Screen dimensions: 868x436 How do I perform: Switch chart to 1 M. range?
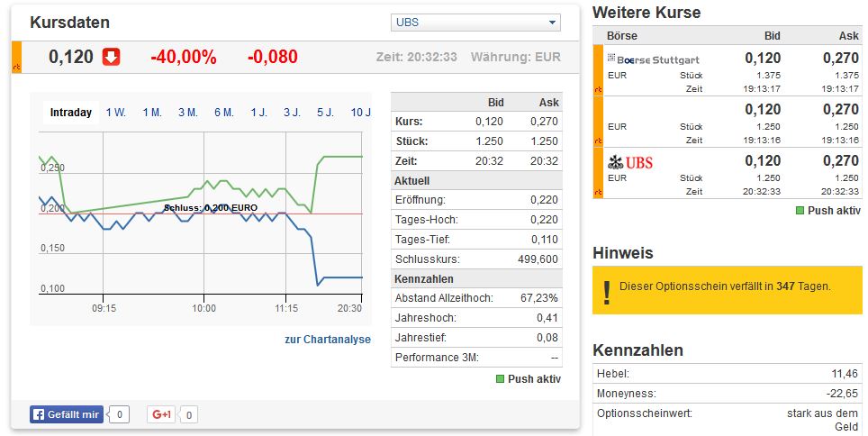151,113
